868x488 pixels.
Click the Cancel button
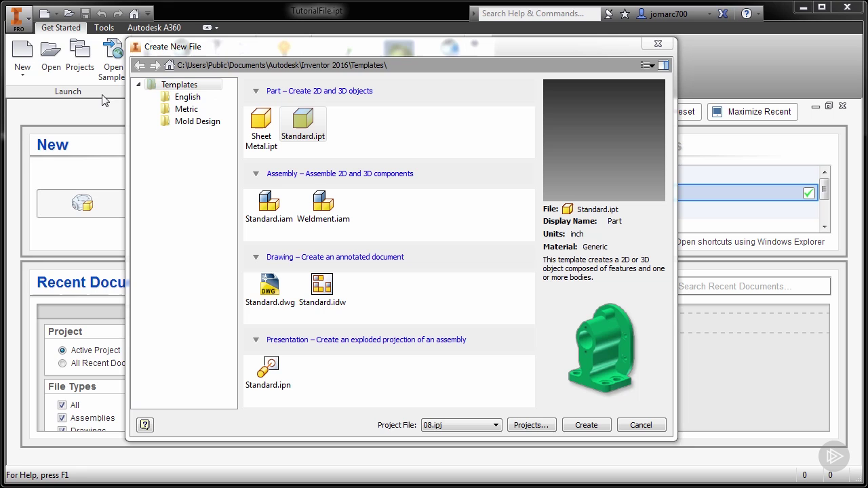pyautogui.click(x=641, y=425)
